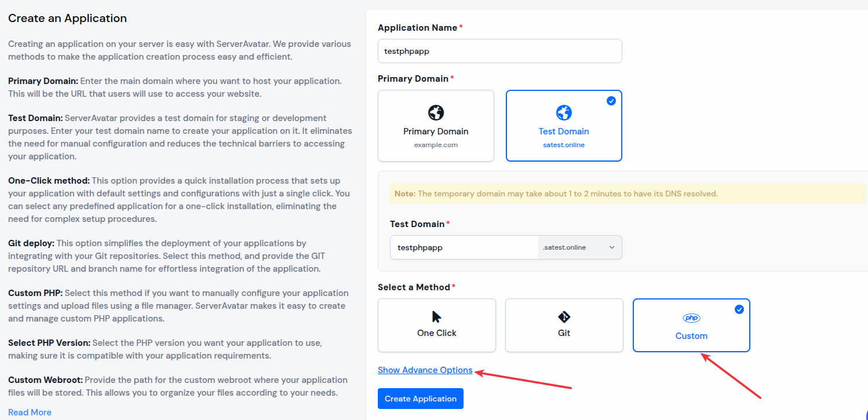Focus the Application Name input field
Viewport: 868px width, 420px height.
point(499,51)
